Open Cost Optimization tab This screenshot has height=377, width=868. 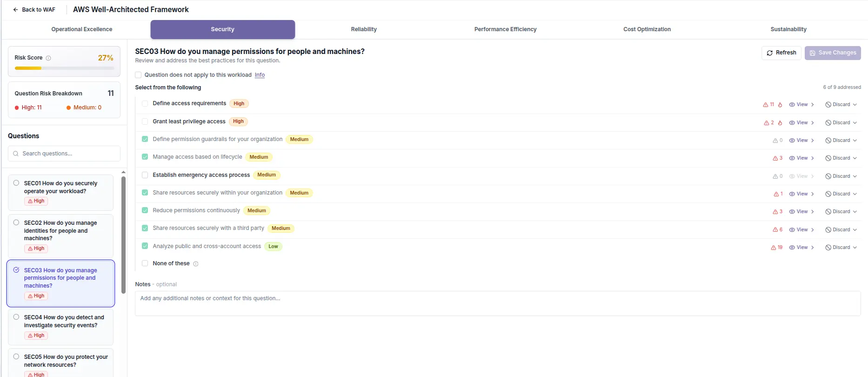(647, 29)
